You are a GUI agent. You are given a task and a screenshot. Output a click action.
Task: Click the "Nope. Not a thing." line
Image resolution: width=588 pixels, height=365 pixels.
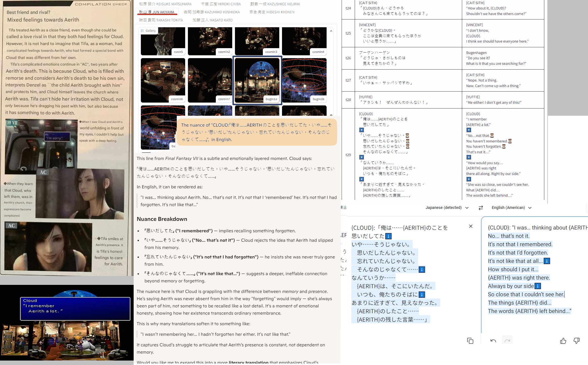[482, 80]
